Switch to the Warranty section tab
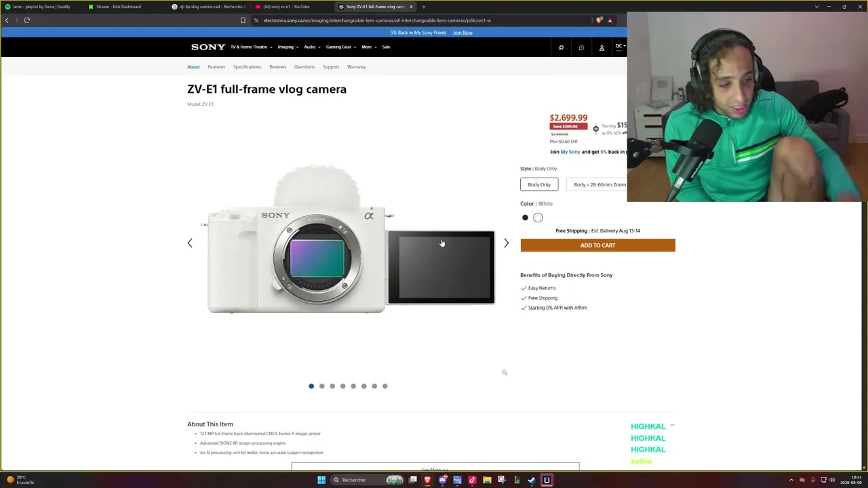Viewport: 868px width, 488px height. (x=357, y=66)
